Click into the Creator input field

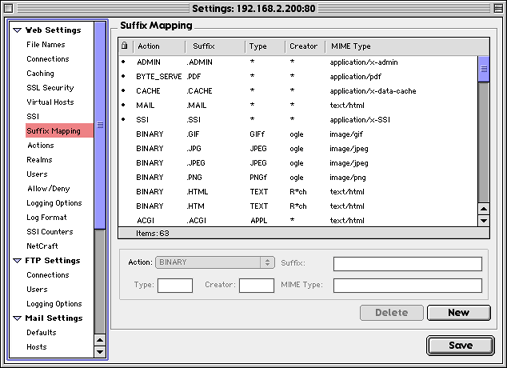[257, 286]
